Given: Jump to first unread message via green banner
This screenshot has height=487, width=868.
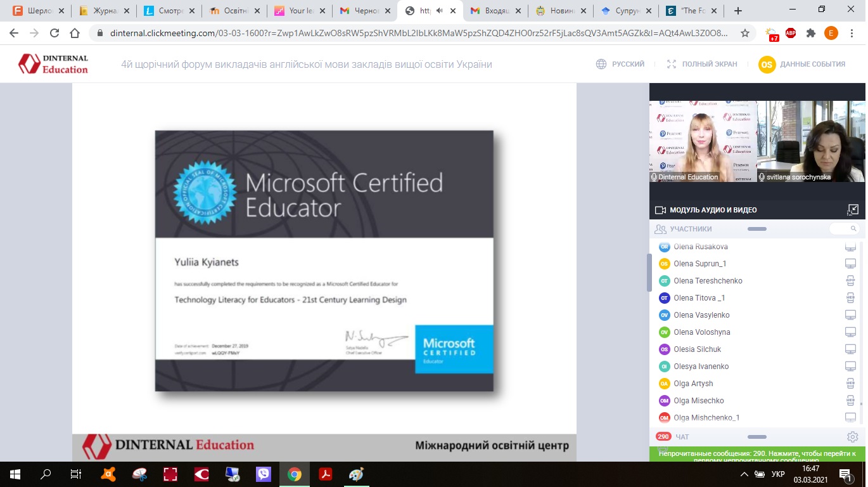Looking at the screenshot, I should 757,454.
